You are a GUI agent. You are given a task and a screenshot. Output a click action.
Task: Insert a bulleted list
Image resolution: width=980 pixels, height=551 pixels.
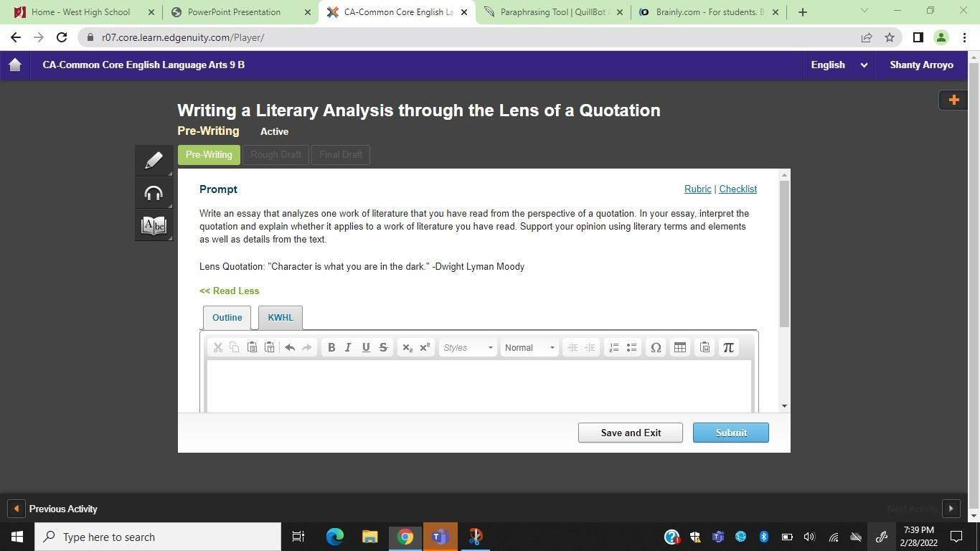(631, 347)
